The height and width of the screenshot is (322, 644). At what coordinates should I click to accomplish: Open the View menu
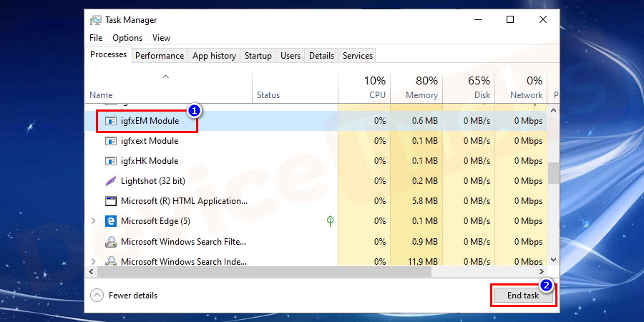161,38
